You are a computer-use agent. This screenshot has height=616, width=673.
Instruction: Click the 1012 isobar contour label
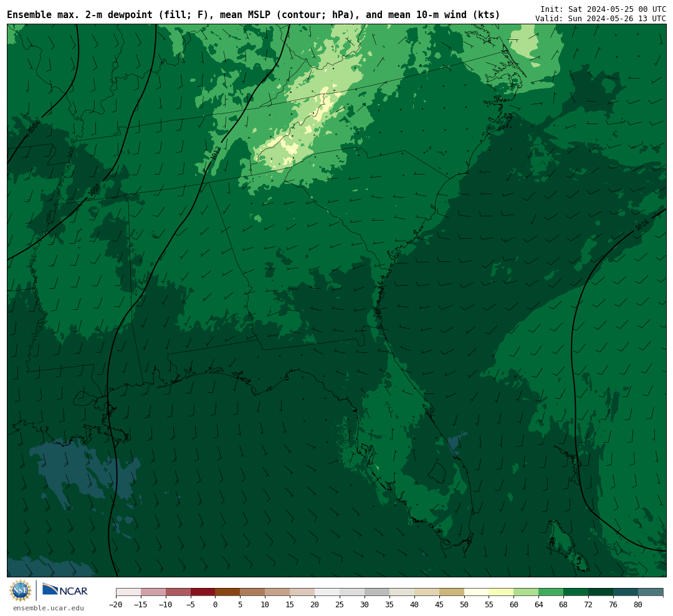216,153
